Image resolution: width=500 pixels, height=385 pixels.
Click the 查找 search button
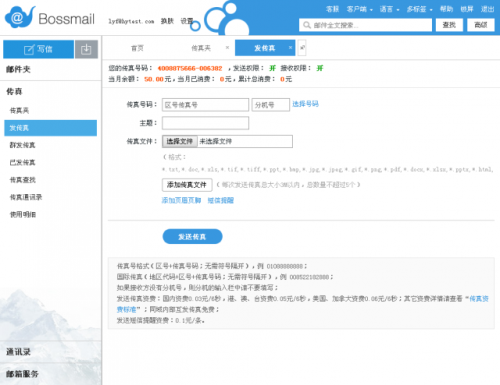(449, 25)
